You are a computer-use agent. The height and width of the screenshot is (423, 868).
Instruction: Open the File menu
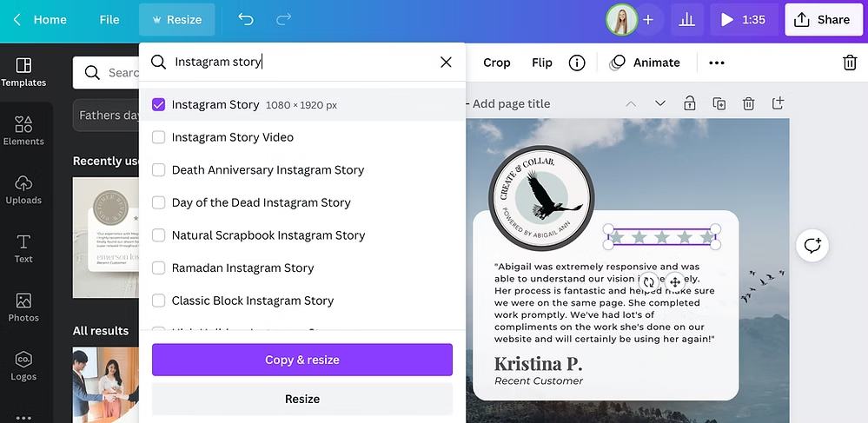[x=109, y=20]
